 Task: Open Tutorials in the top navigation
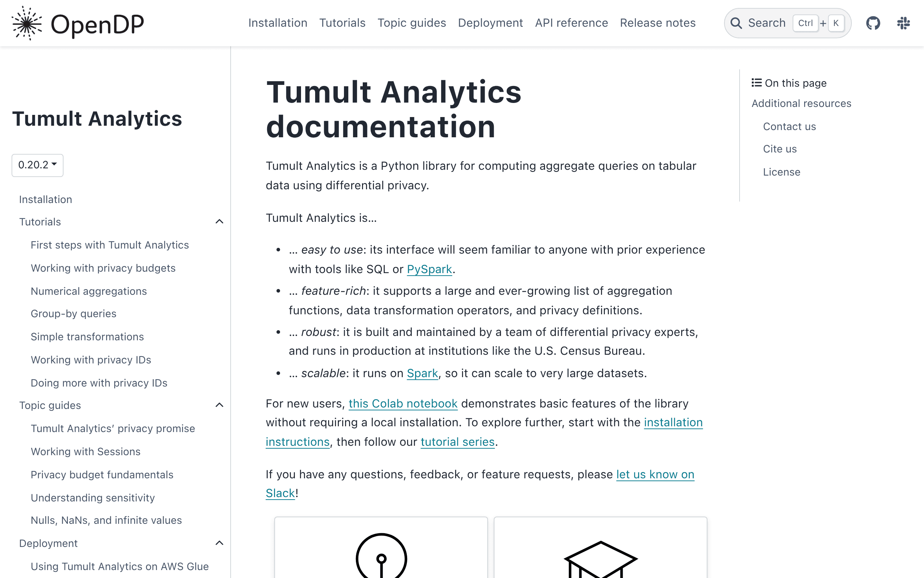[342, 23]
